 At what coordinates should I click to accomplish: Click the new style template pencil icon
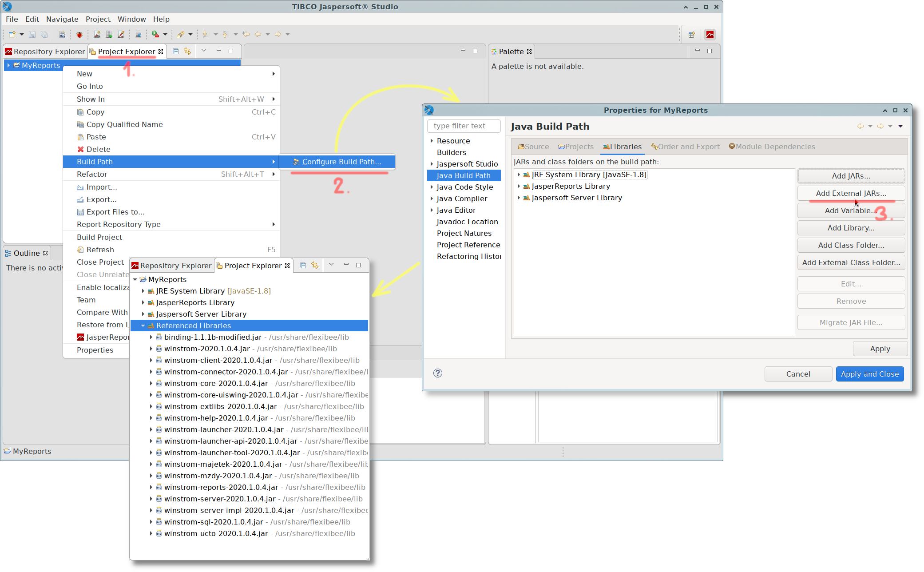[x=121, y=34]
